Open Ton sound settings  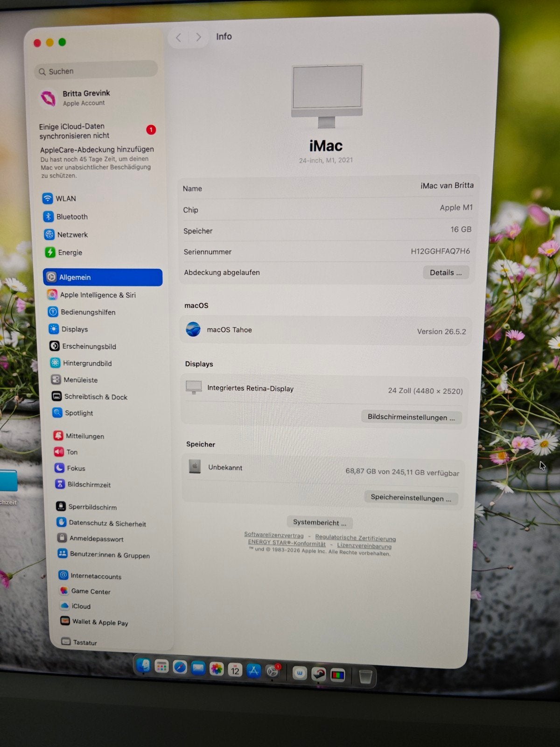click(66, 452)
